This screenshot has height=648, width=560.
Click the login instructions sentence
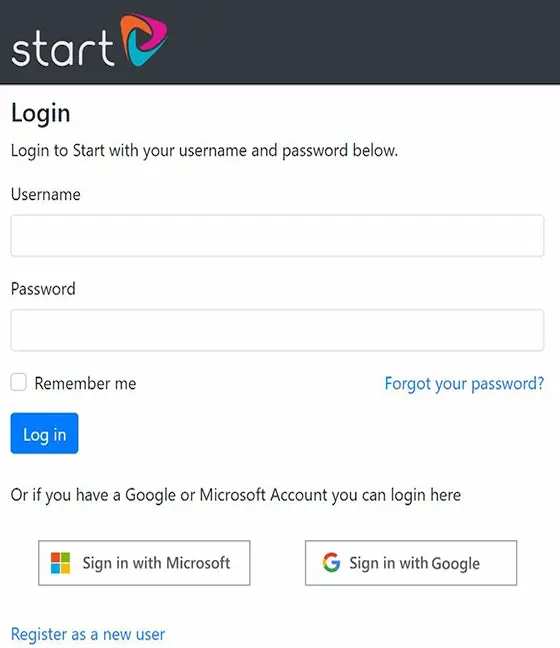(204, 151)
